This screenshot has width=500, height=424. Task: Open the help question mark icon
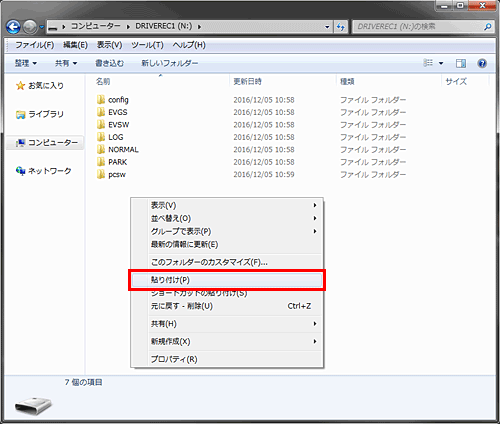[x=482, y=63]
